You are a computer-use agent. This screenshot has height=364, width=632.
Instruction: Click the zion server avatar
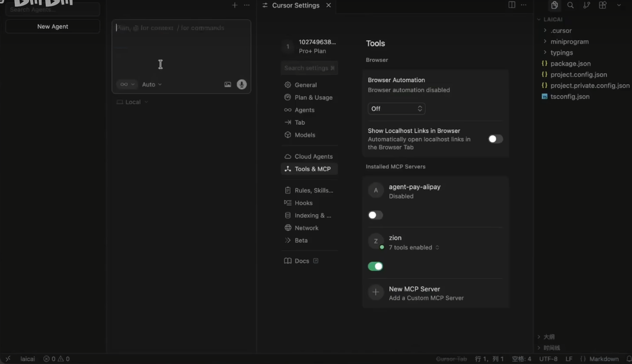(x=376, y=241)
